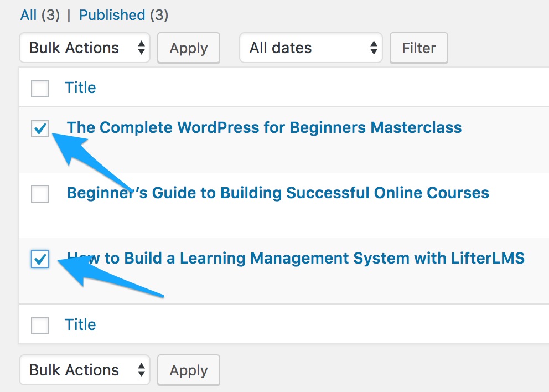Image resolution: width=549 pixels, height=392 pixels.
Task: Sort by the bottom Title column header
Action: click(x=80, y=324)
